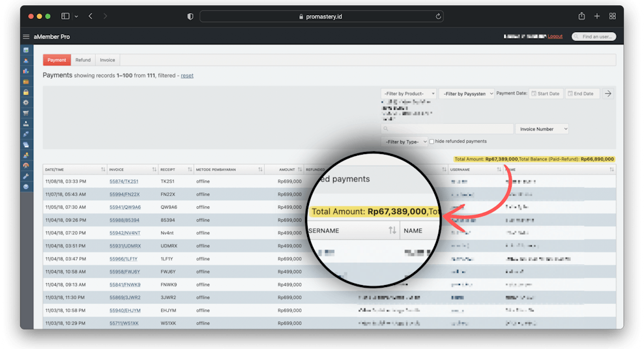Open the two-people group sidebar icon
This screenshot has height=349, width=644.
(26, 155)
